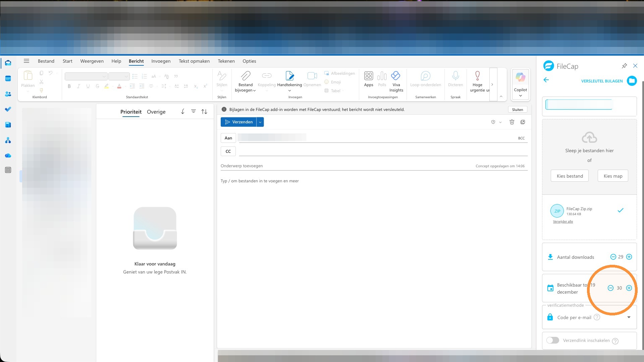Open Viva Insights in the ribbon
Image resolution: width=644 pixels, height=362 pixels.
click(x=396, y=82)
